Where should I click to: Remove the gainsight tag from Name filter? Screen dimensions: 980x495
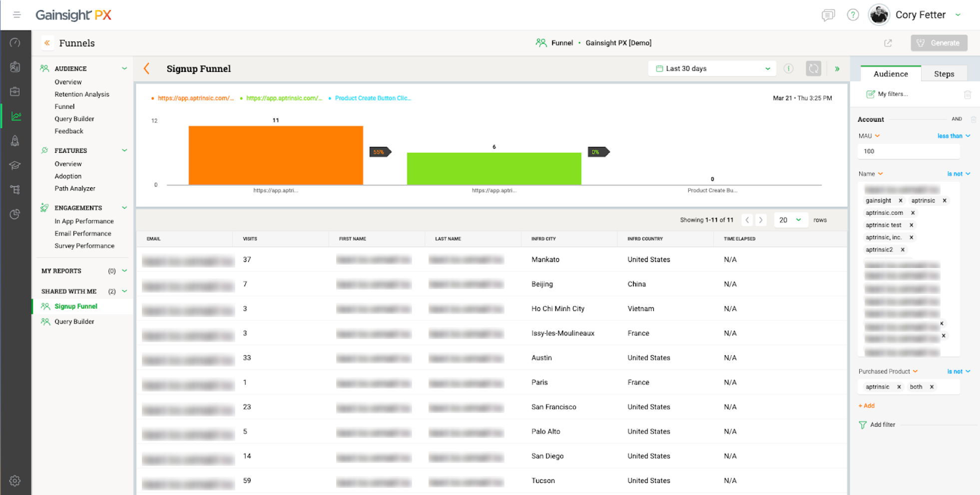[901, 201]
